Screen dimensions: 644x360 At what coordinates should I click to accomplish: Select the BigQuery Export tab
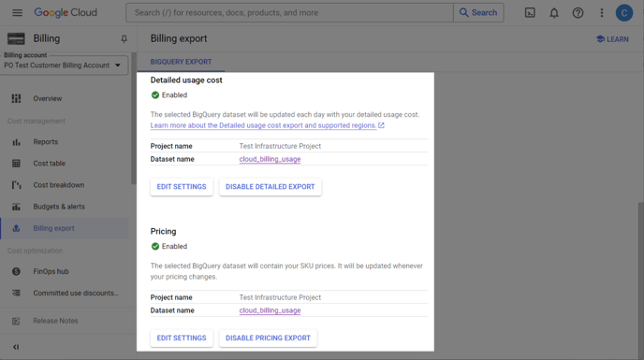[181, 62]
